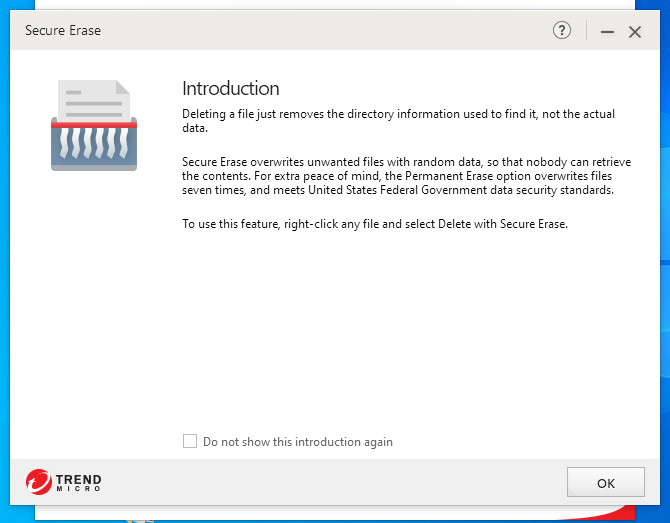Select the 'Introduction' heading
This screenshot has width=670, height=523.
coord(231,88)
